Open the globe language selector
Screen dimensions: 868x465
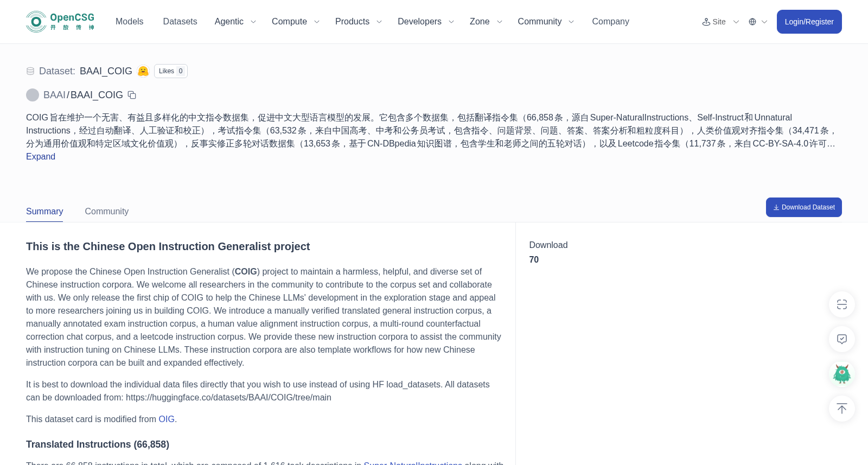pyautogui.click(x=752, y=22)
